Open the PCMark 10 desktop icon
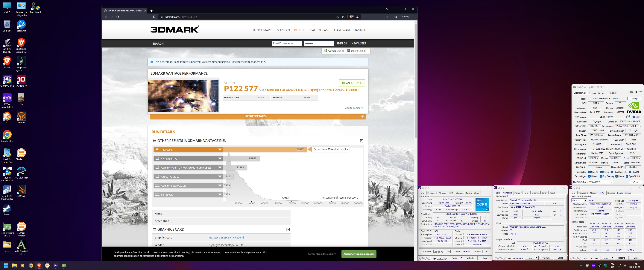Image resolution: width=644 pixels, height=270 pixels. 21,81
